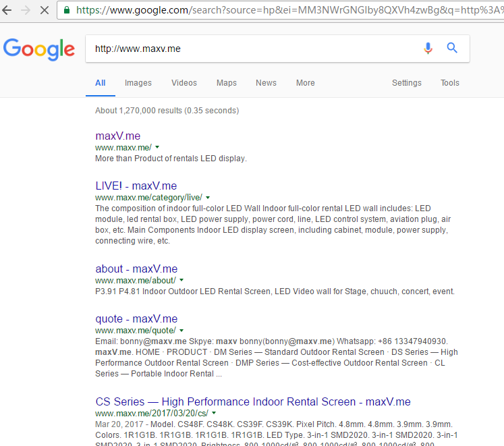The height and width of the screenshot is (446, 504).
Task: Click the Google logo
Action: click(39, 49)
